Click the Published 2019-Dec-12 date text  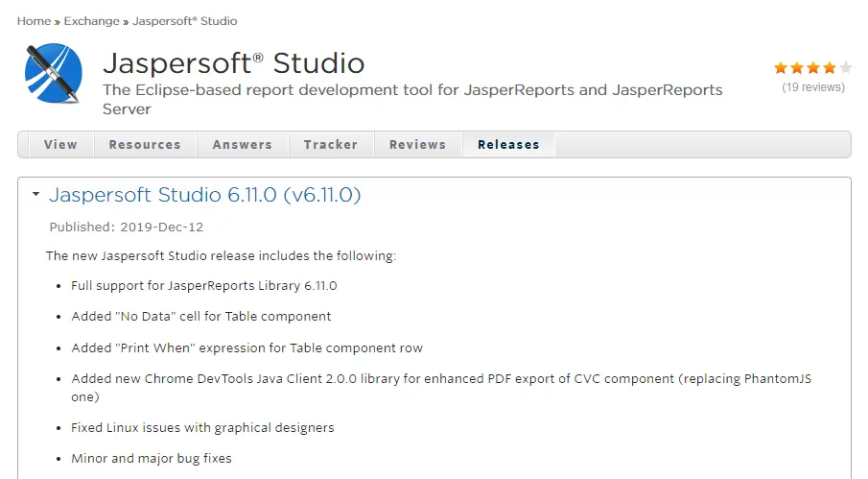click(127, 228)
